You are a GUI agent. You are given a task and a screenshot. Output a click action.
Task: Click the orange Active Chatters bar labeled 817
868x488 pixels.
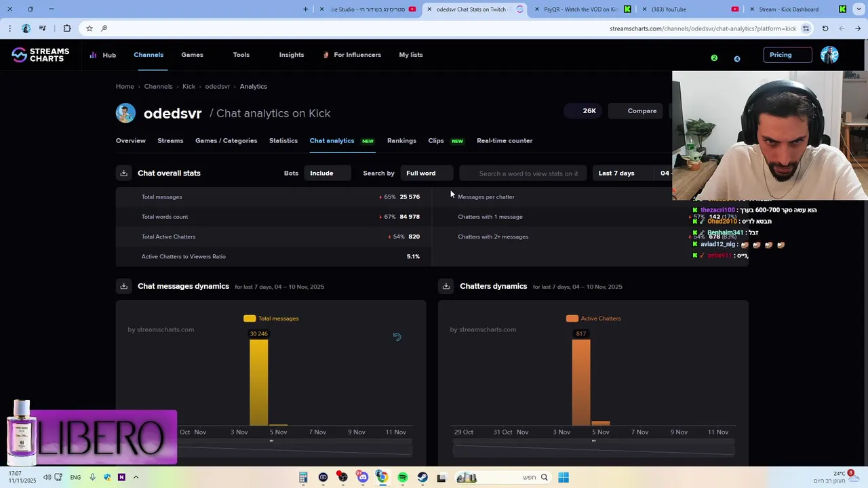[581, 382]
